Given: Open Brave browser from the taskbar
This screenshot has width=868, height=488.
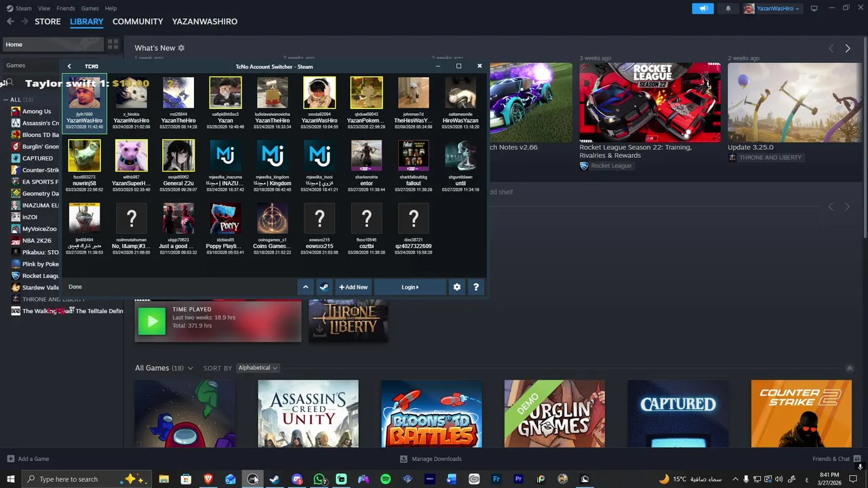Looking at the screenshot, I should pyautogui.click(x=208, y=479).
